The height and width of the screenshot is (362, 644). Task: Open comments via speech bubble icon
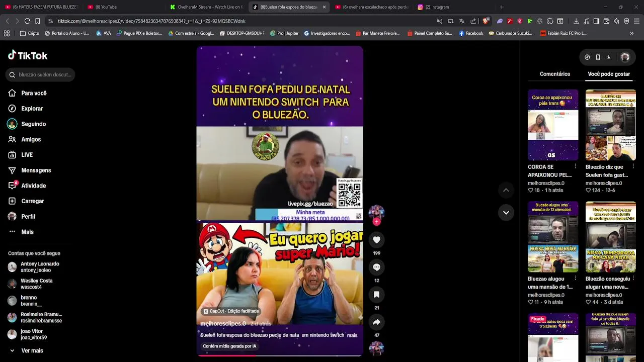376,267
